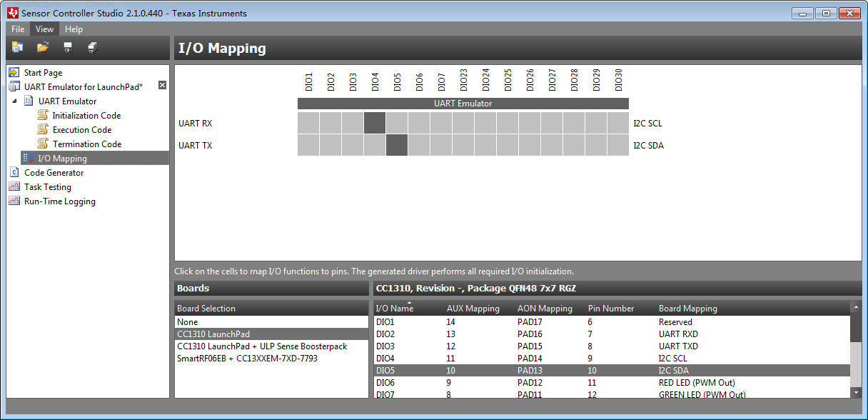This screenshot has width=868, height=420.
Task: Open the File menu
Action: (18, 29)
